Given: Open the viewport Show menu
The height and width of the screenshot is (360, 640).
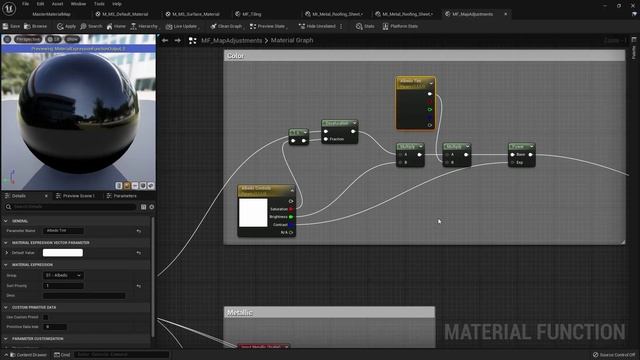Looking at the screenshot, I should click(72, 39).
